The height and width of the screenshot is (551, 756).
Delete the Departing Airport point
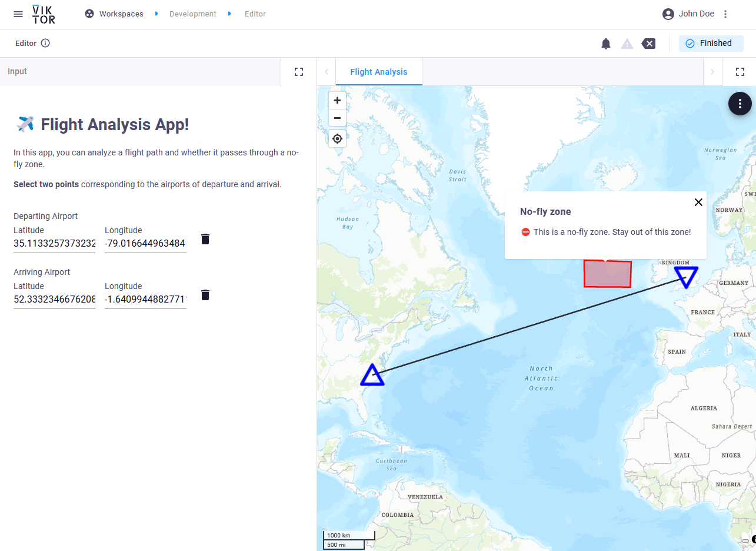pyautogui.click(x=205, y=239)
